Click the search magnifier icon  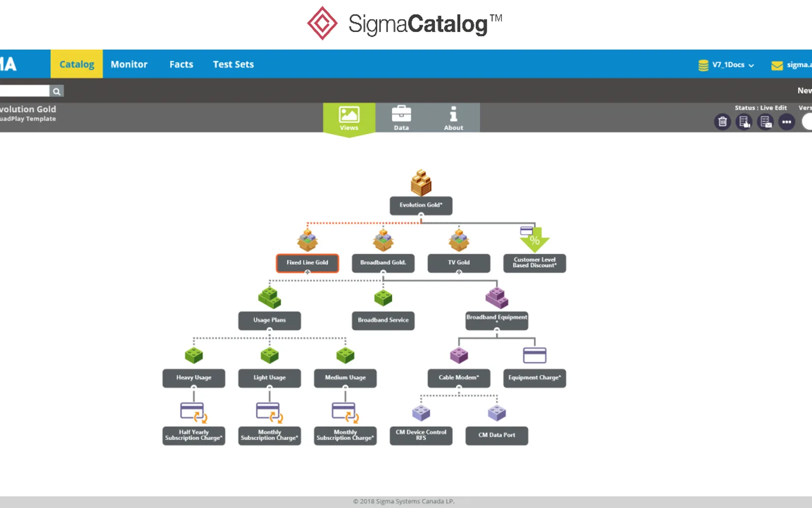pyautogui.click(x=56, y=91)
